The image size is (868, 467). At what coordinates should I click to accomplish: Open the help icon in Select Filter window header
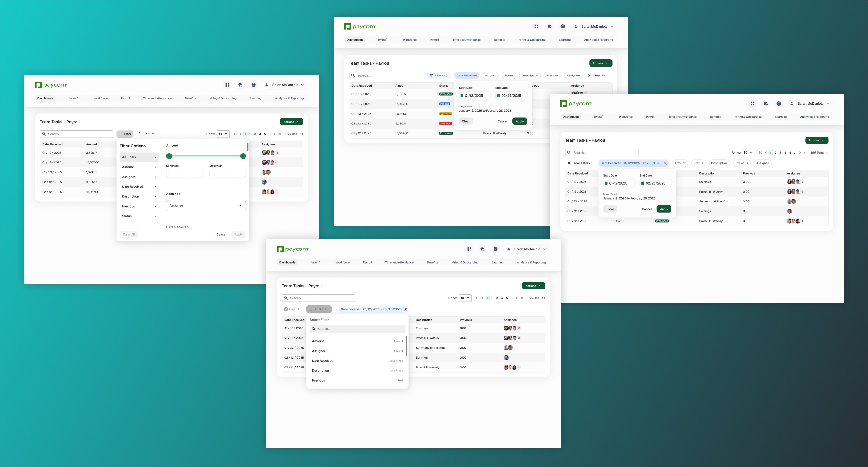click(495, 249)
